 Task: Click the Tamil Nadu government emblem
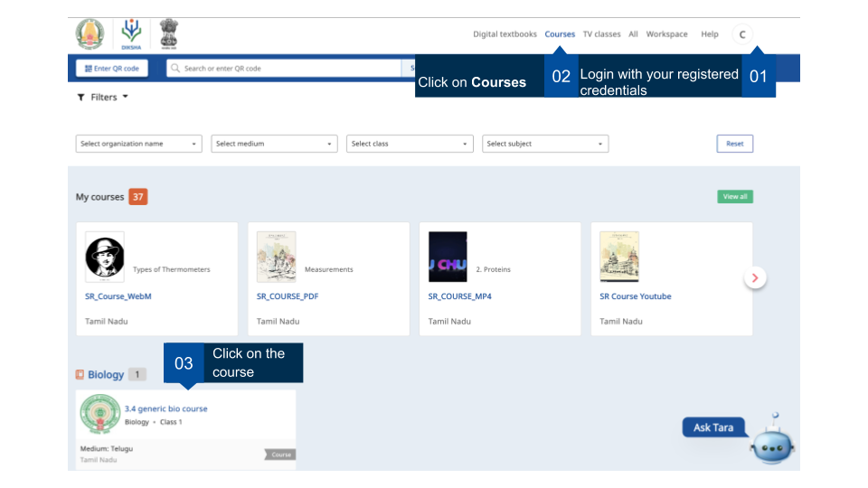click(x=90, y=34)
